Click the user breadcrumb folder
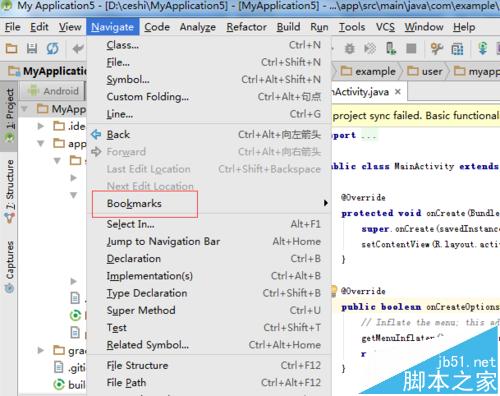This screenshot has width=500, height=396. 425,71
